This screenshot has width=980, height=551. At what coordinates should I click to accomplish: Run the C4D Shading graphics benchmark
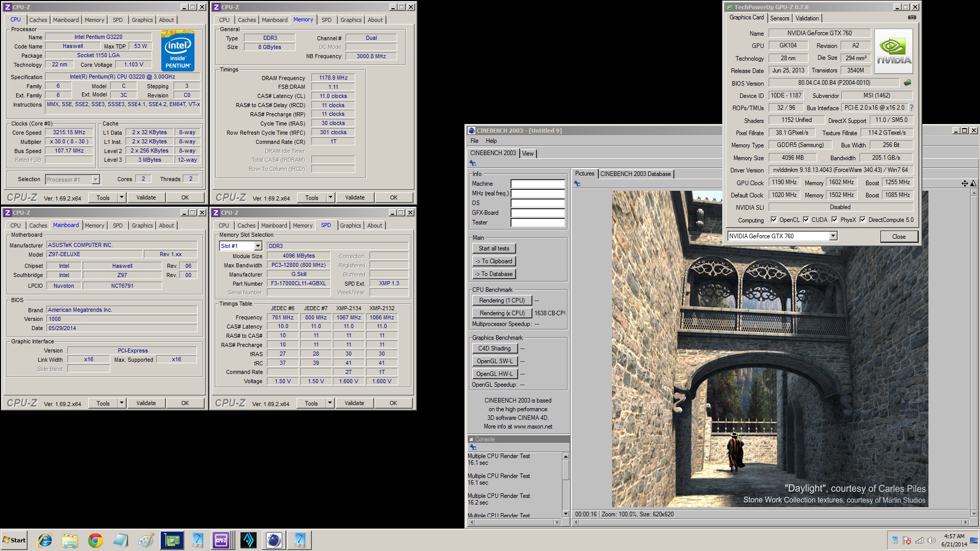coord(494,348)
